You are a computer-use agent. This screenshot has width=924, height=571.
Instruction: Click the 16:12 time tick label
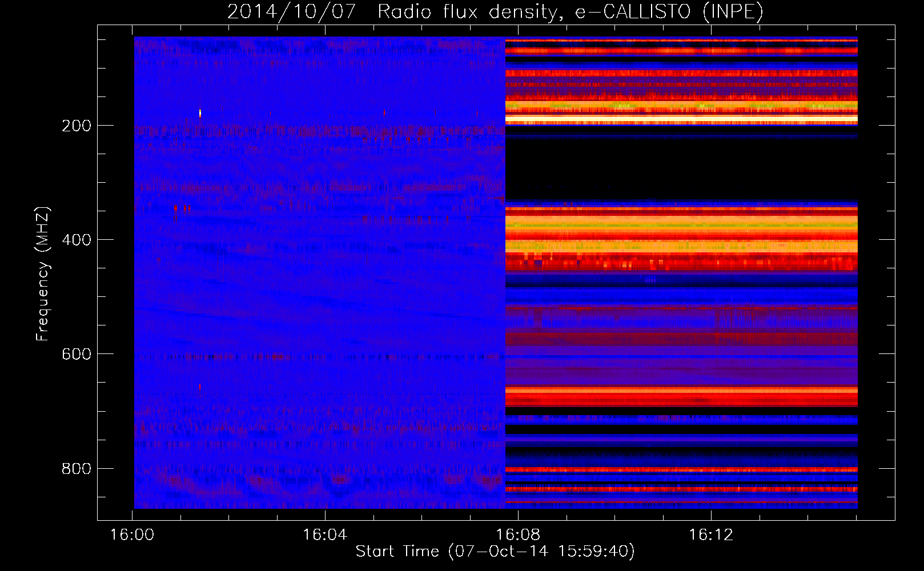(711, 534)
